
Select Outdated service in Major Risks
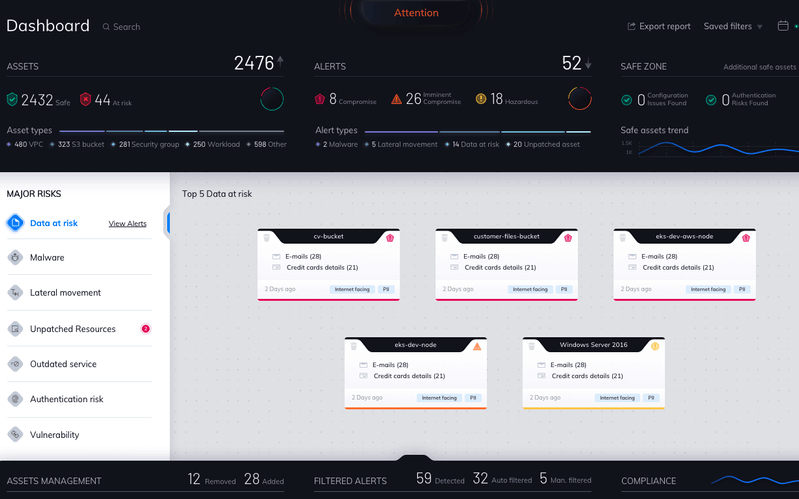click(63, 364)
